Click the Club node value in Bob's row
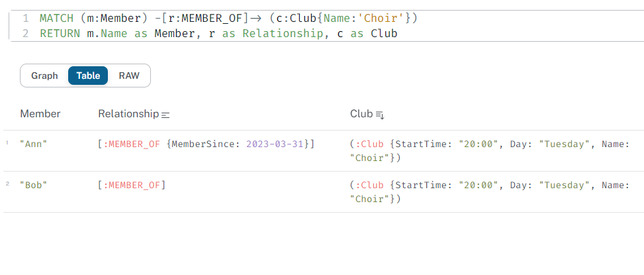 (489, 192)
